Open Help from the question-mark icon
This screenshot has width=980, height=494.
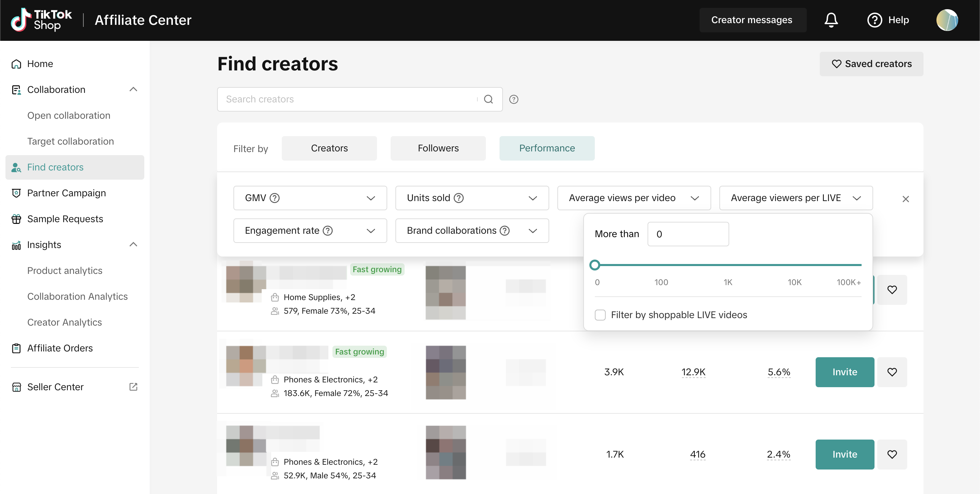coord(874,20)
